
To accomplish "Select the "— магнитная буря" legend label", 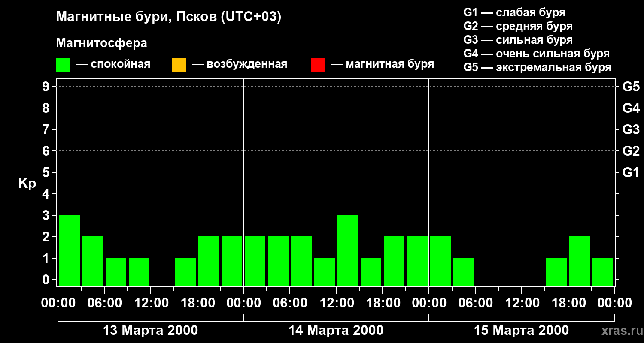I will pos(383,64).
